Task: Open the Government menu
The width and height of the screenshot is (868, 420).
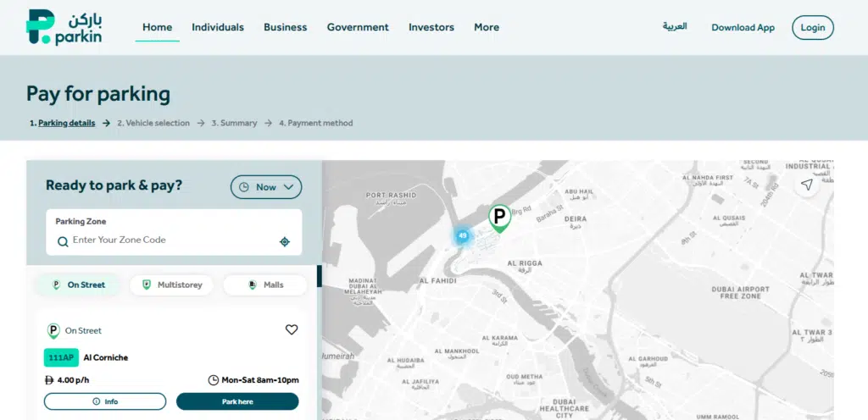Action: (358, 27)
